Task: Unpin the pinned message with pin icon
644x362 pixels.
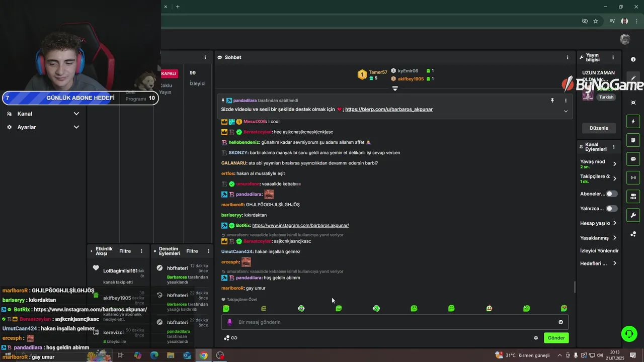Action: [x=552, y=101]
